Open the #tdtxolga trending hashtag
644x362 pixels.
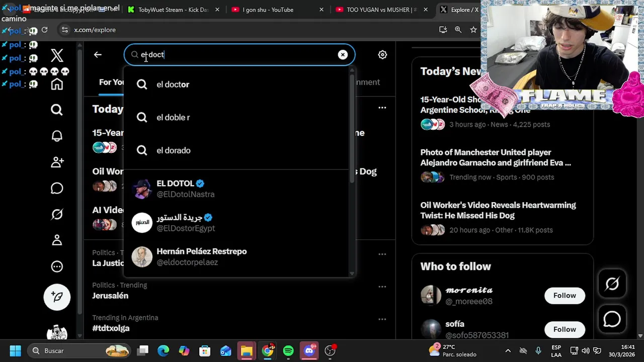(111, 328)
